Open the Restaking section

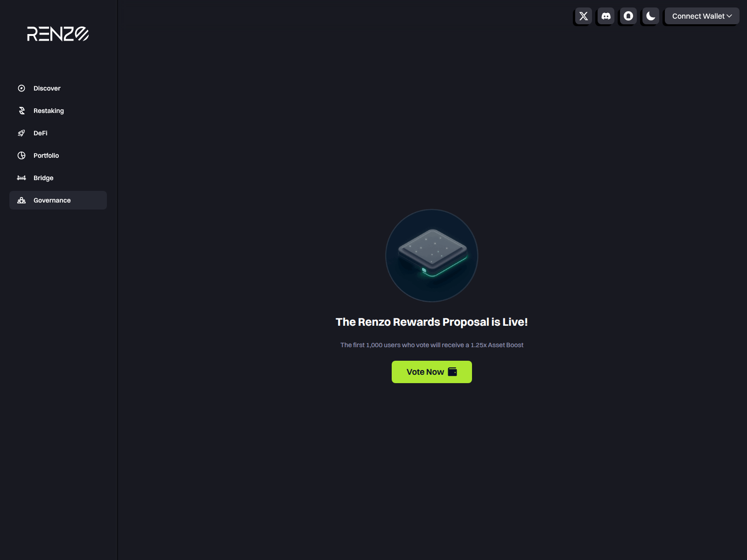(58, 111)
